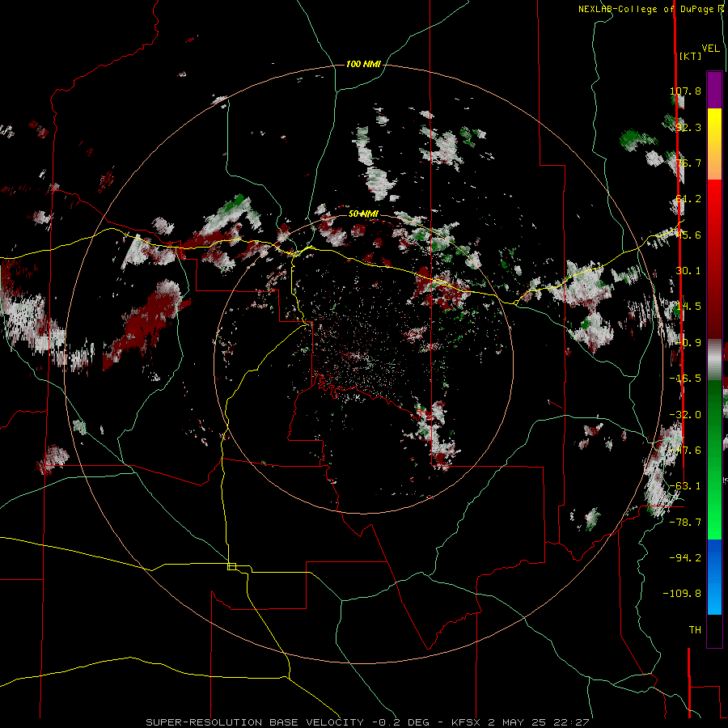The width and height of the screenshot is (728, 728).
Task: Select the 30.1 velocity scale label
Action: tap(688, 271)
